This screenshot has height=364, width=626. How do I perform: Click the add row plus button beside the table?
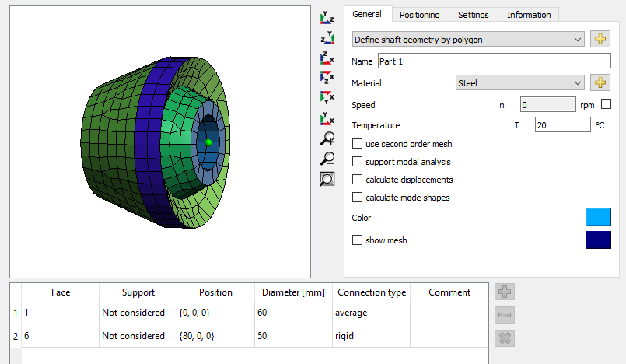505,292
